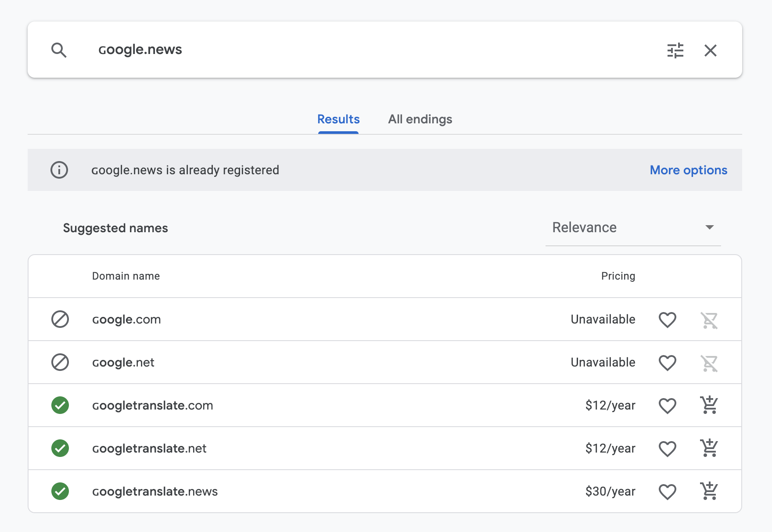Clear the search with the X icon
Viewport: 772px width, 532px height.
click(x=710, y=50)
